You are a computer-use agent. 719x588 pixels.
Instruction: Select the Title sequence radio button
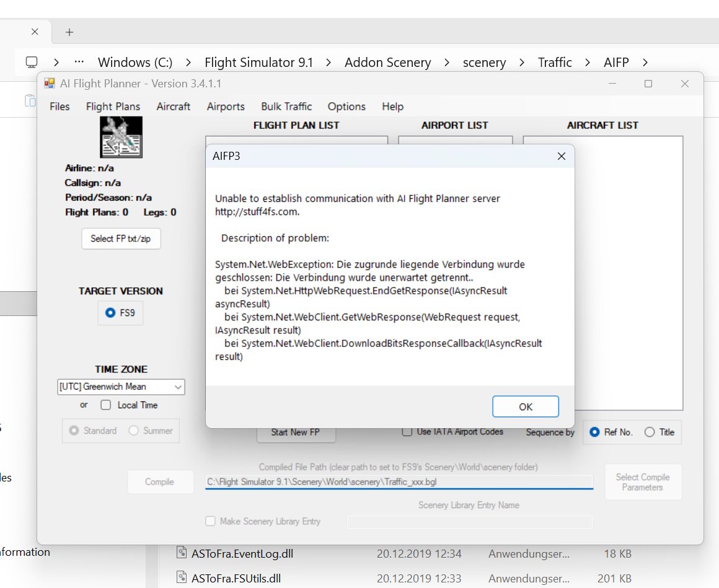click(650, 432)
